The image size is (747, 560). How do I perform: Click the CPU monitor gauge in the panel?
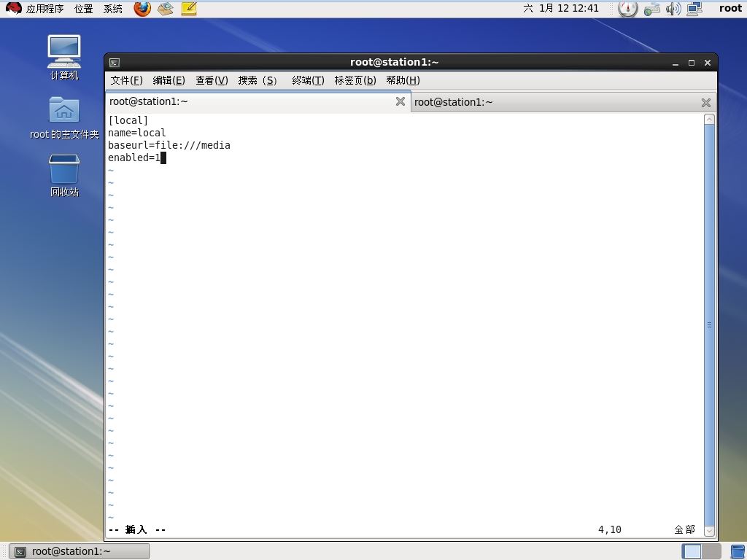627,9
